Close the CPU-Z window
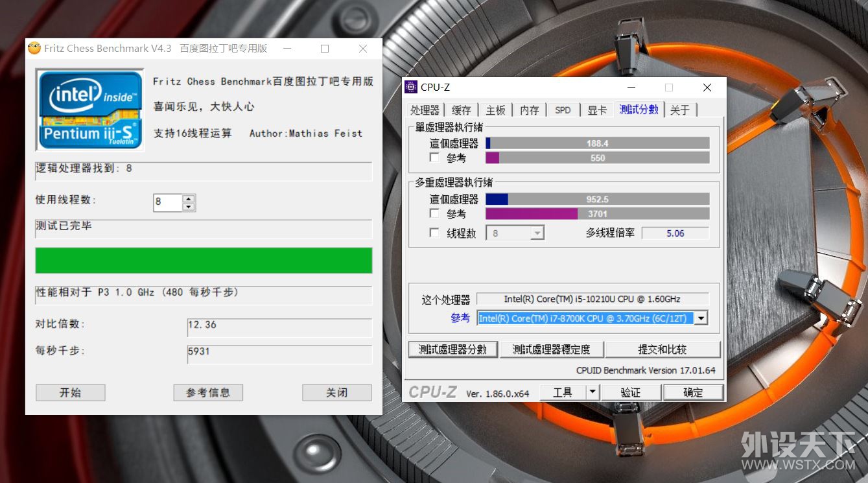This screenshot has width=868, height=483. 707,88
